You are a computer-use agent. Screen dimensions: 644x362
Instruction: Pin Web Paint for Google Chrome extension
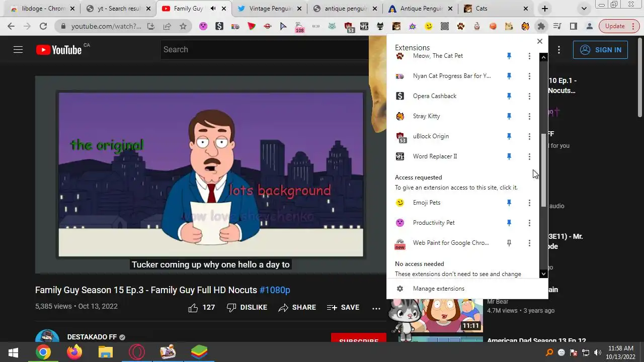pyautogui.click(x=509, y=243)
